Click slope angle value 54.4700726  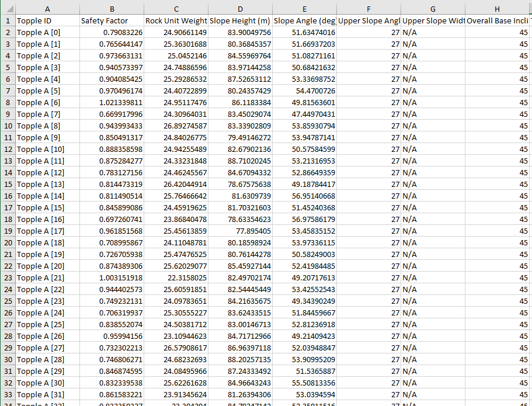coord(304,91)
